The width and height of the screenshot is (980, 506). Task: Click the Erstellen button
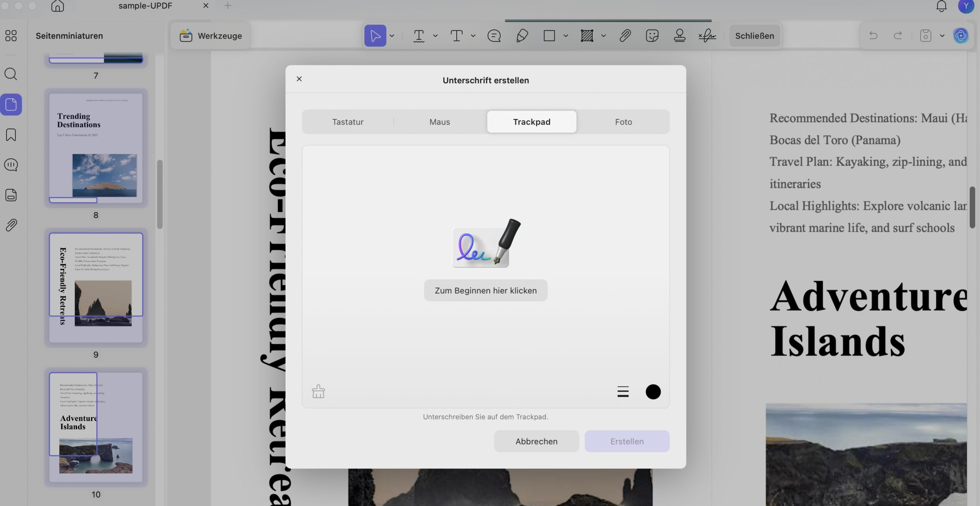[x=627, y=441]
